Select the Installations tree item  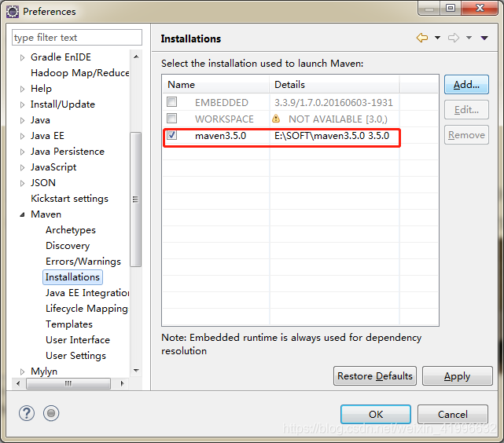point(72,277)
